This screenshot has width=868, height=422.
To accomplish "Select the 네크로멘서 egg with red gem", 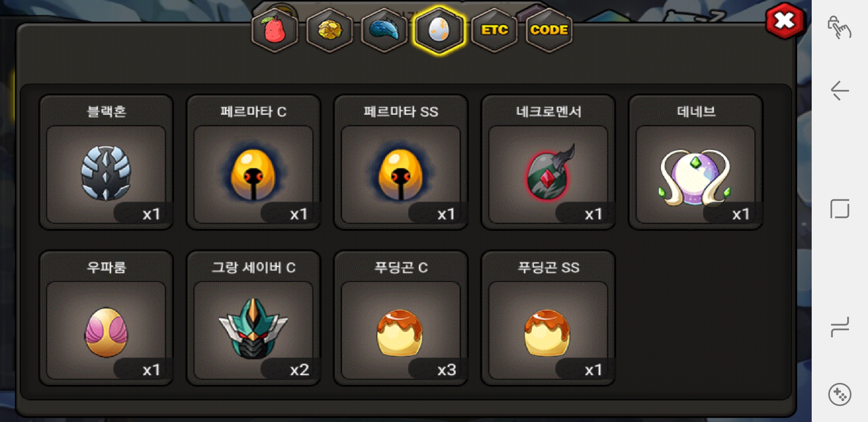I will coord(548,162).
